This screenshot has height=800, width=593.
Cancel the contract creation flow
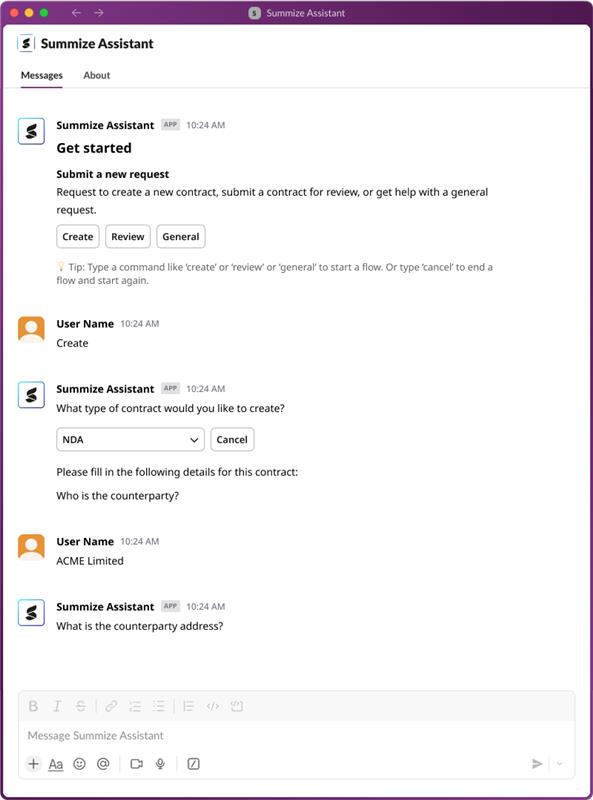[x=234, y=439]
